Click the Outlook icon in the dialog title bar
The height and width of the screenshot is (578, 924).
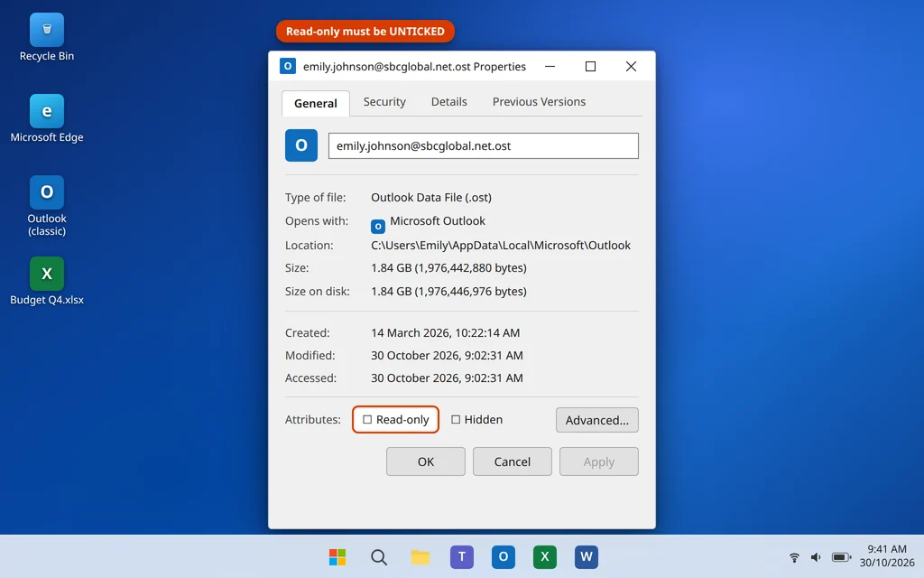pyautogui.click(x=288, y=66)
